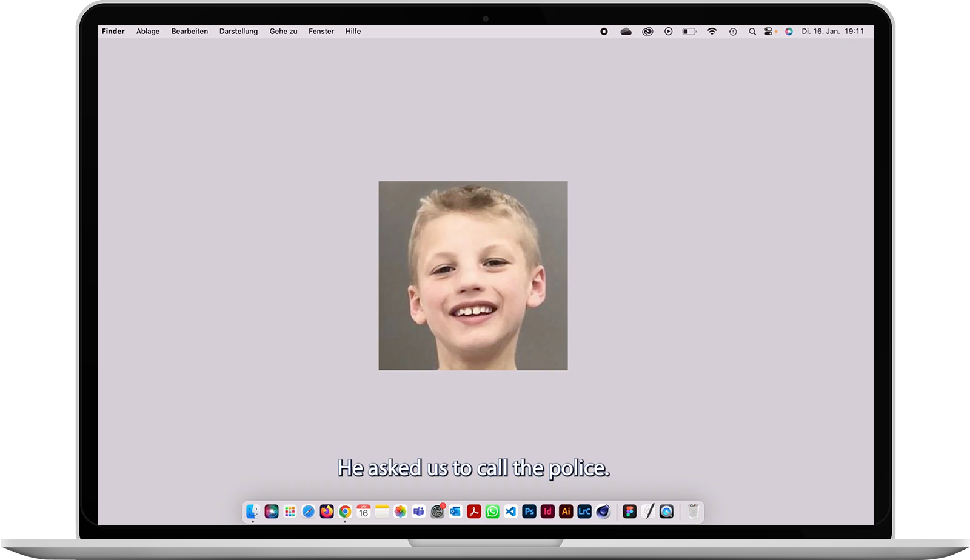Open the Gehe zu menu
The height and width of the screenshot is (560, 970).
click(x=283, y=32)
